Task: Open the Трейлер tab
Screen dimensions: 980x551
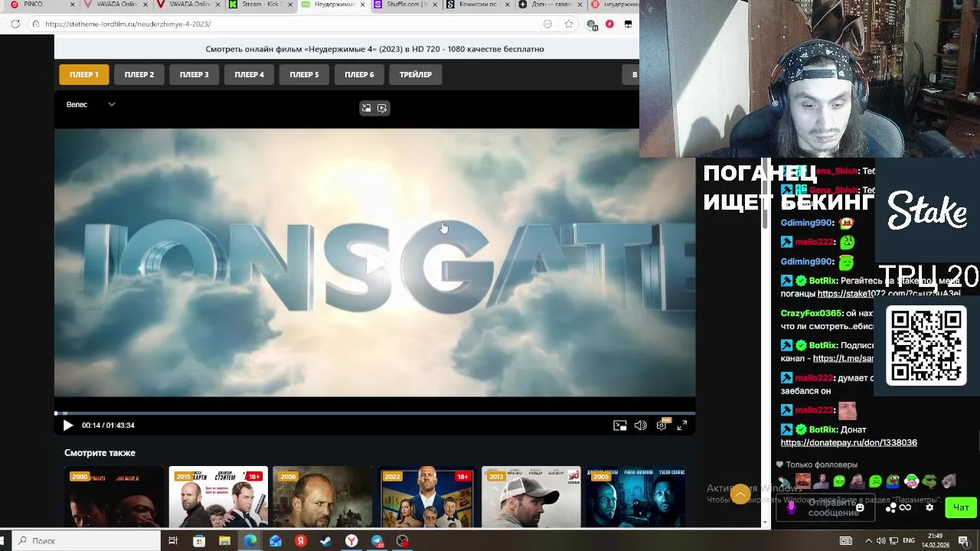Action: tap(416, 74)
